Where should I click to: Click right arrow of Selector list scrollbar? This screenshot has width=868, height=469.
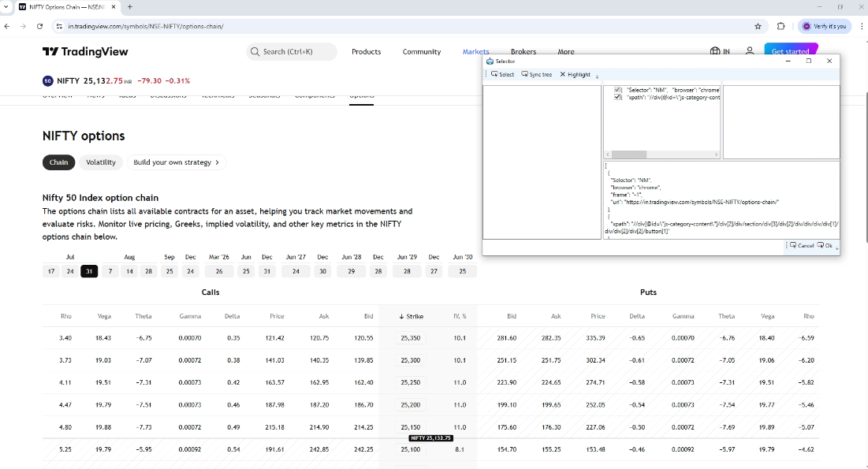click(x=716, y=154)
